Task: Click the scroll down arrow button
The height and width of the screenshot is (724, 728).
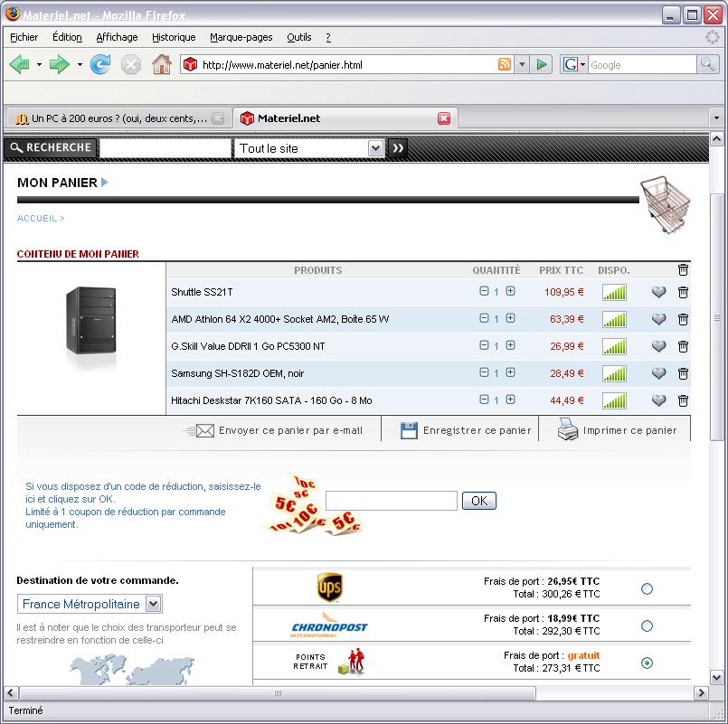Action: [716, 677]
